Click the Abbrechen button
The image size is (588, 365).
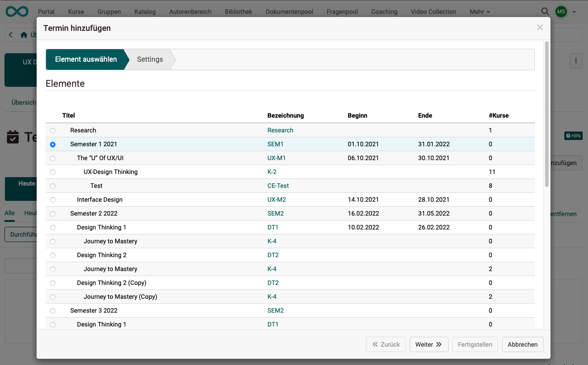(x=522, y=344)
